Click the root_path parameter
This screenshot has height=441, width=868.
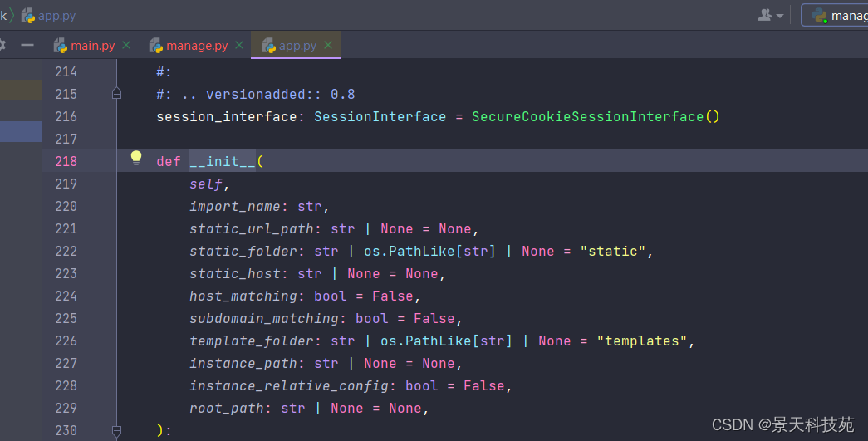point(227,409)
